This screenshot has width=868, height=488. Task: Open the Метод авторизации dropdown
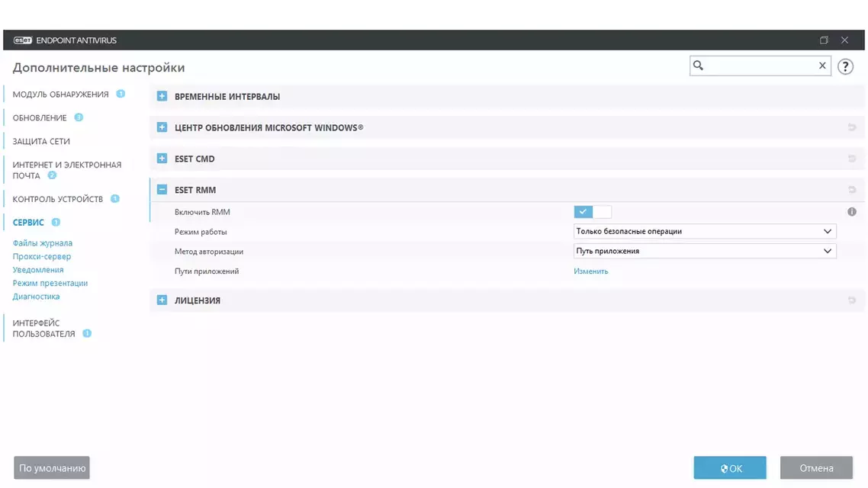click(x=705, y=251)
